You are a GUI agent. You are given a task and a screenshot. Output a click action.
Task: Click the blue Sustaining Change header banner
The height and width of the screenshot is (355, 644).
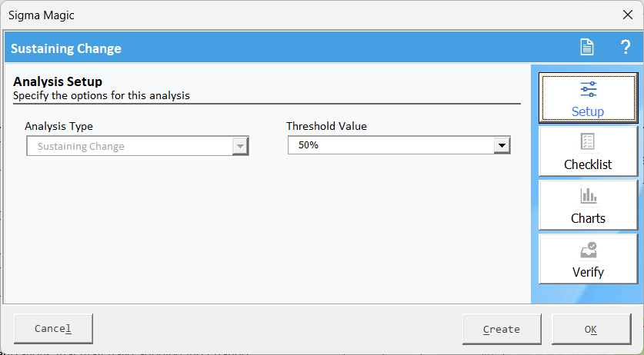[x=288, y=48]
